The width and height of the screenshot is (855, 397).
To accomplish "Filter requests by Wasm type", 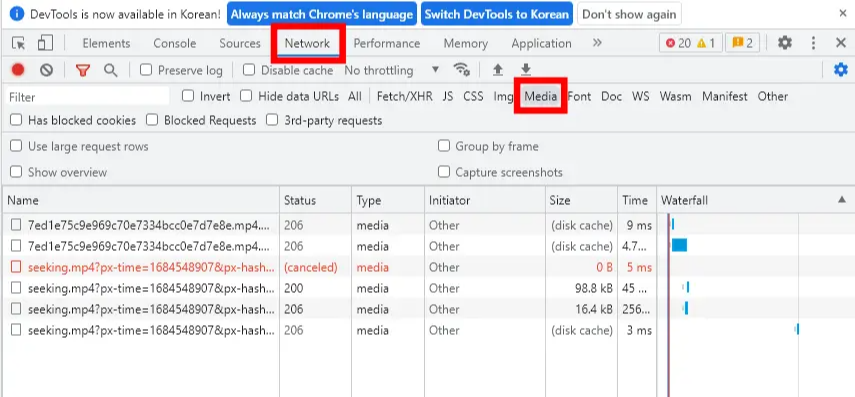I will [x=675, y=97].
